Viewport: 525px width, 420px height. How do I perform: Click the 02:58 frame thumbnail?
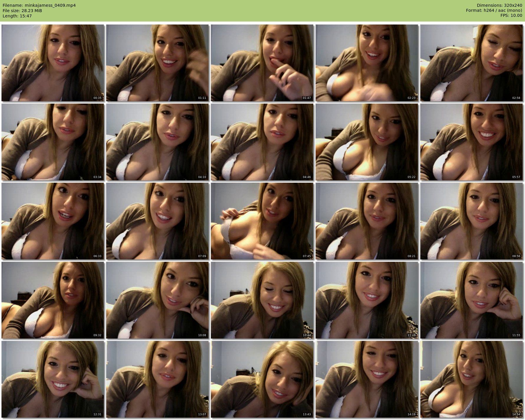[472, 63]
